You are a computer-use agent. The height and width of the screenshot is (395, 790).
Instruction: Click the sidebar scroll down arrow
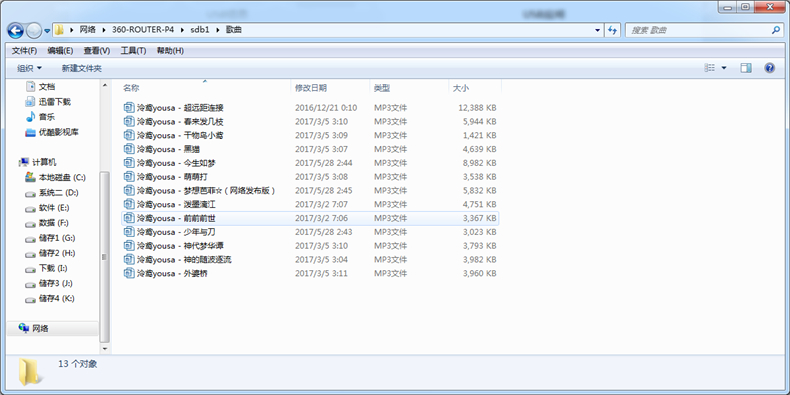105,348
